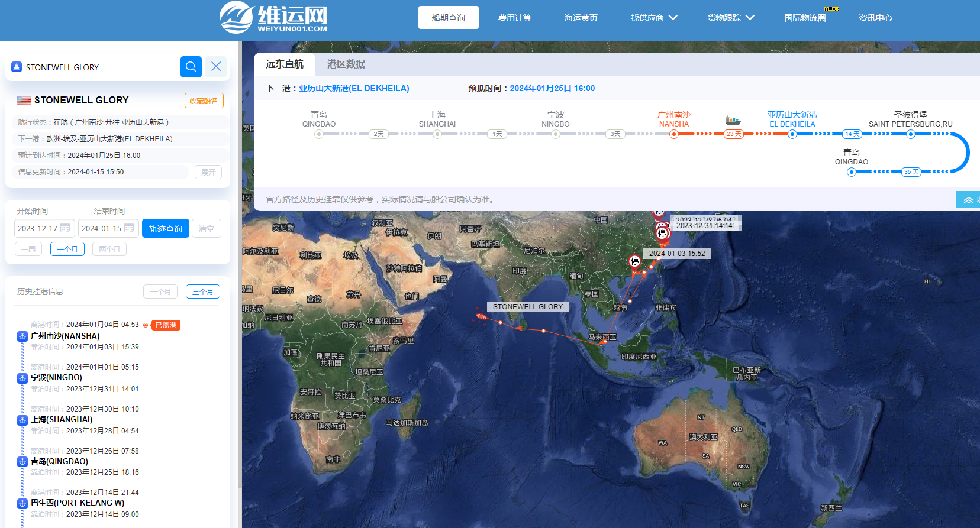Viewport: 980px width, 528px height.
Task: Click the 14 天 transit duration badge
Action: click(852, 134)
